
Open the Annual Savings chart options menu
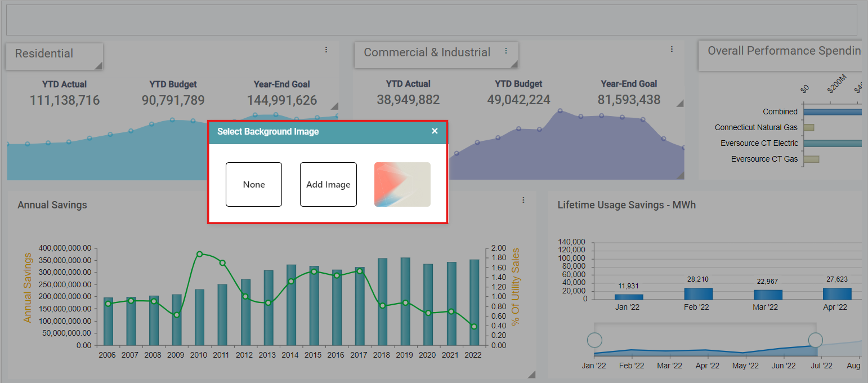pos(524,200)
